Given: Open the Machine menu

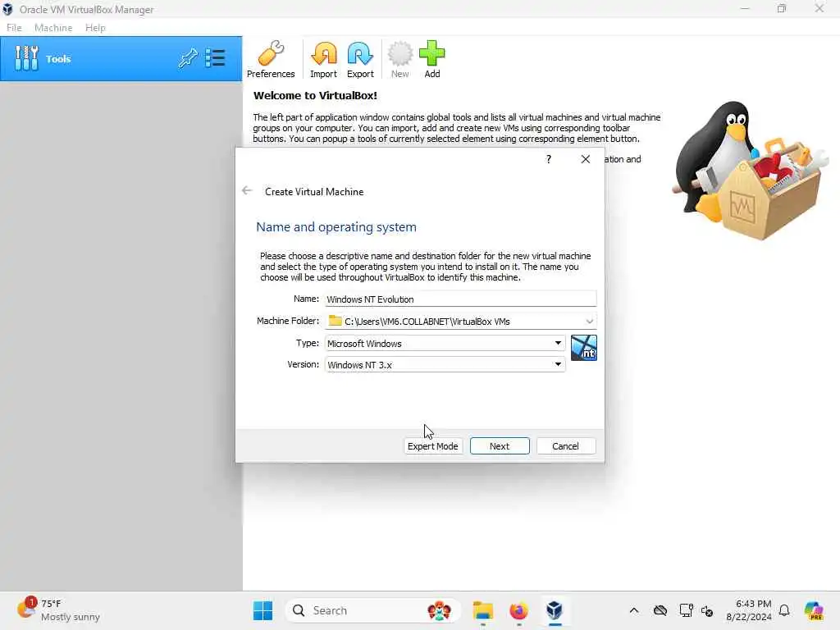Looking at the screenshot, I should 53,28.
